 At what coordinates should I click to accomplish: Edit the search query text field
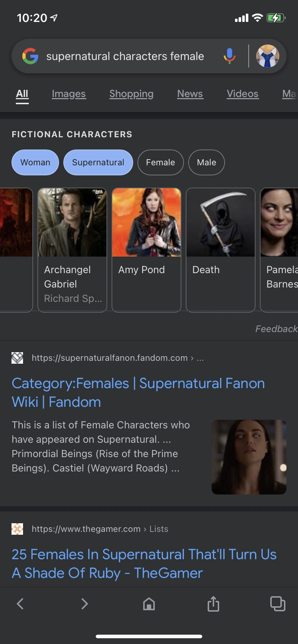[125, 56]
